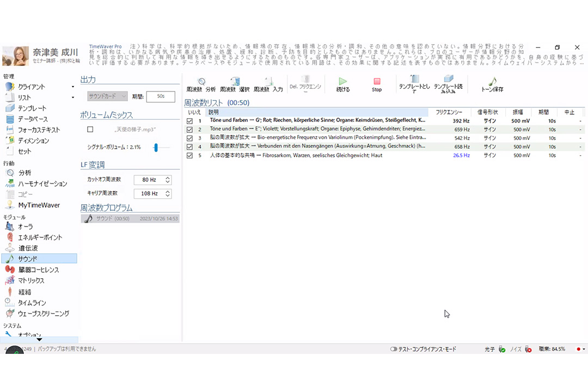Click the テンプレート読み込み icon
The height and width of the screenshot is (392, 588).
click(448, 83)
